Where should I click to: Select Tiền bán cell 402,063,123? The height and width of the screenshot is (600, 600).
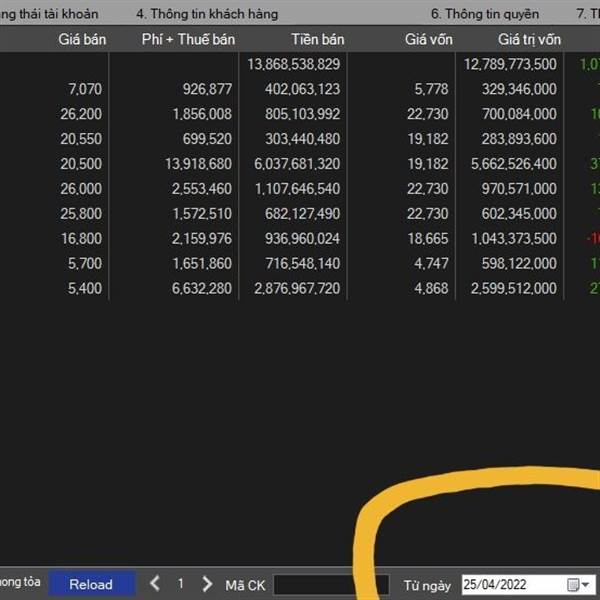click(x=302, y=89)
